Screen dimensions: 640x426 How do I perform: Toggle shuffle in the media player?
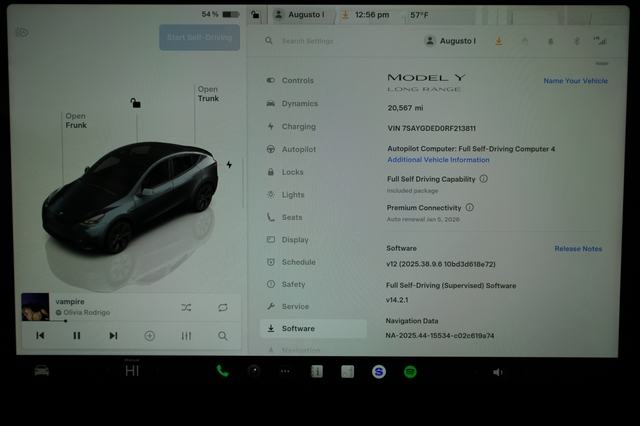coord(186,307)
